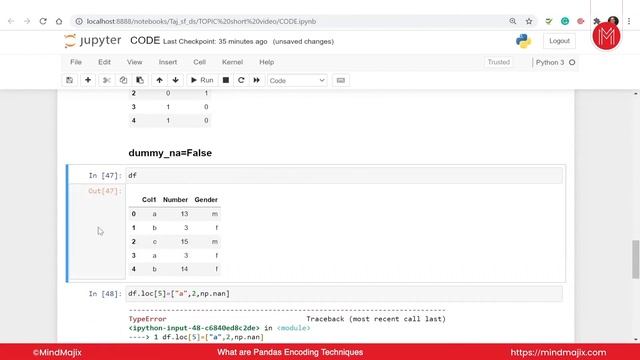Click the scrollbar up arrow

click(x=636, y=93)
